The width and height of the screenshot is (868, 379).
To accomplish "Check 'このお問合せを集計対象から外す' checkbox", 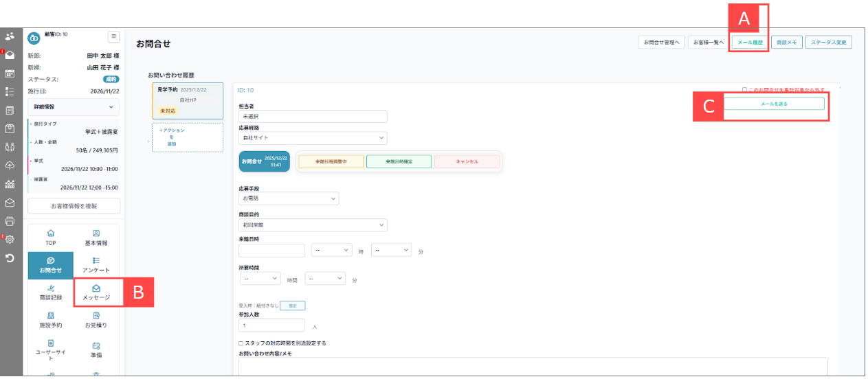I will click(745, 90).
